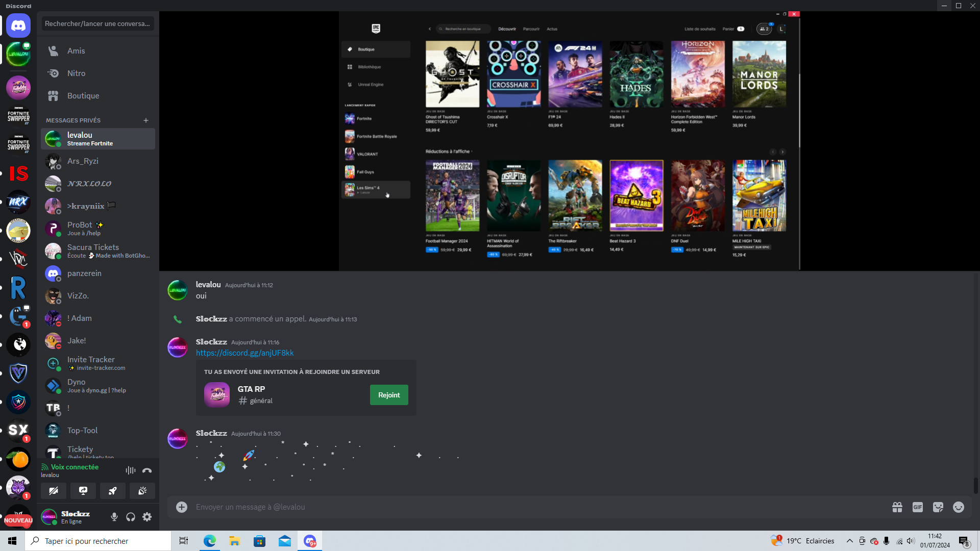980x551 pixels.
Task: Toggle microphone mute in user panel
Action: tap(114, 517)
